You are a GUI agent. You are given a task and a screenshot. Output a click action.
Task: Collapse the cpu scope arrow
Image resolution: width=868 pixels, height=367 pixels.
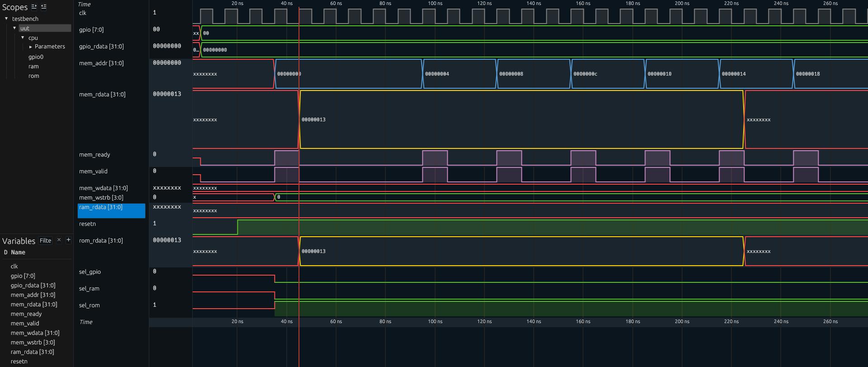(23, 38)
